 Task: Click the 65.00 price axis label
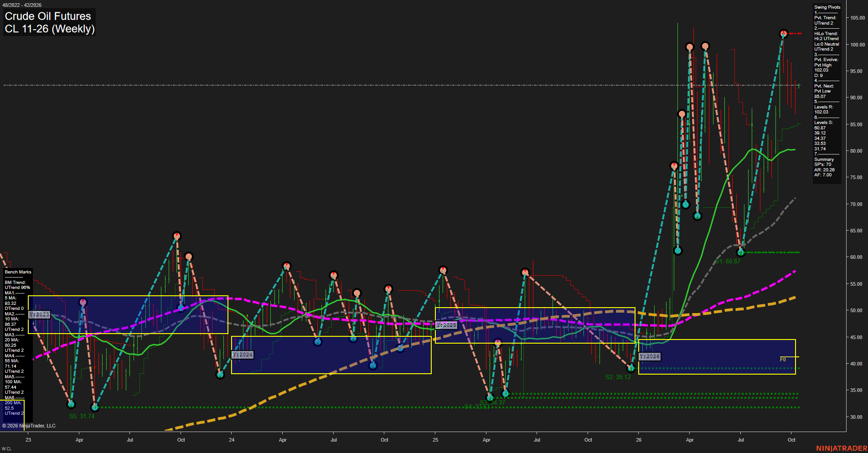pos(856,231)
